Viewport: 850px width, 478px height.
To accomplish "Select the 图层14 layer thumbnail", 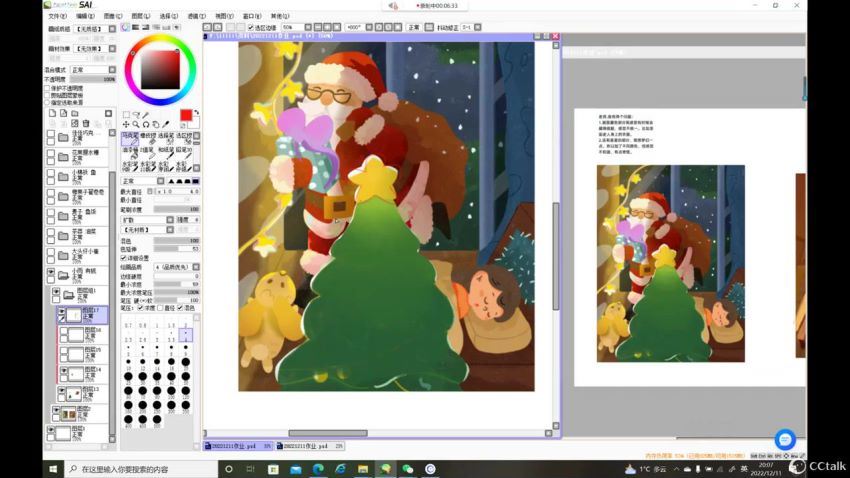I will [76, 374].
